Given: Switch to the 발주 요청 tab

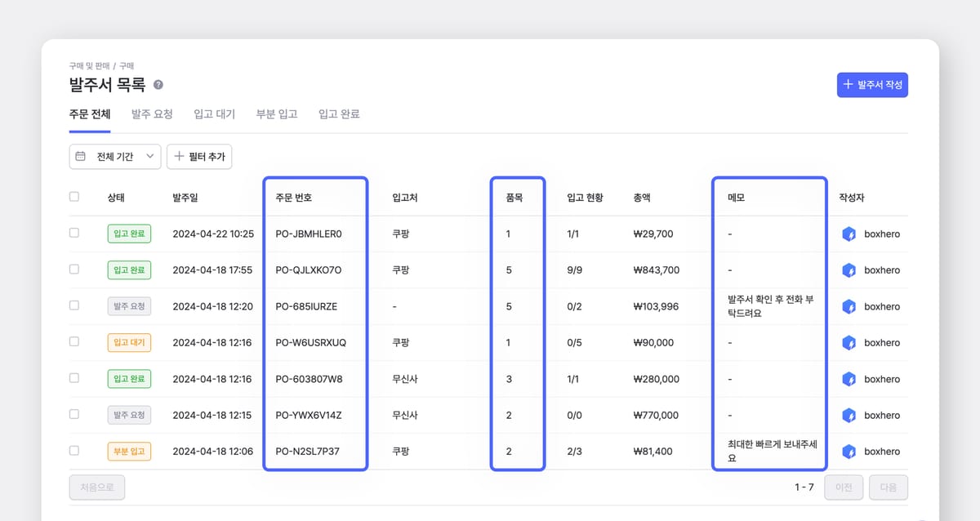Looking at the screenshot, I should 152,114.
